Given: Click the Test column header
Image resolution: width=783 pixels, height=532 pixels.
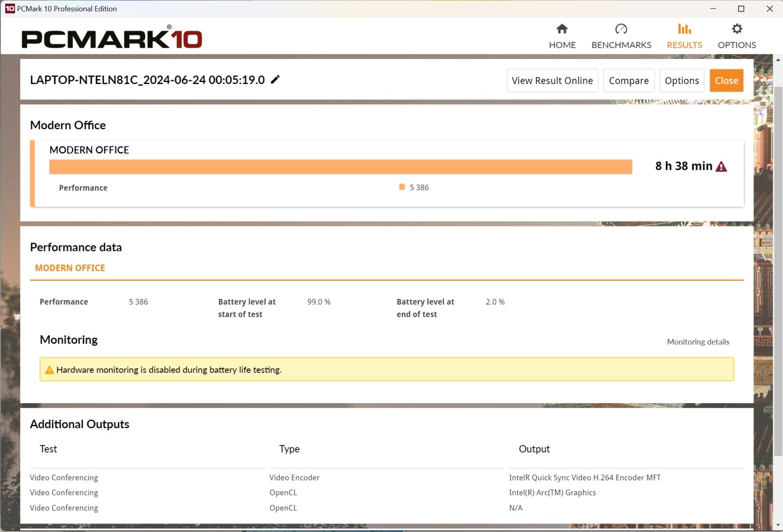Looking at the screenshot, I should 49,449.
